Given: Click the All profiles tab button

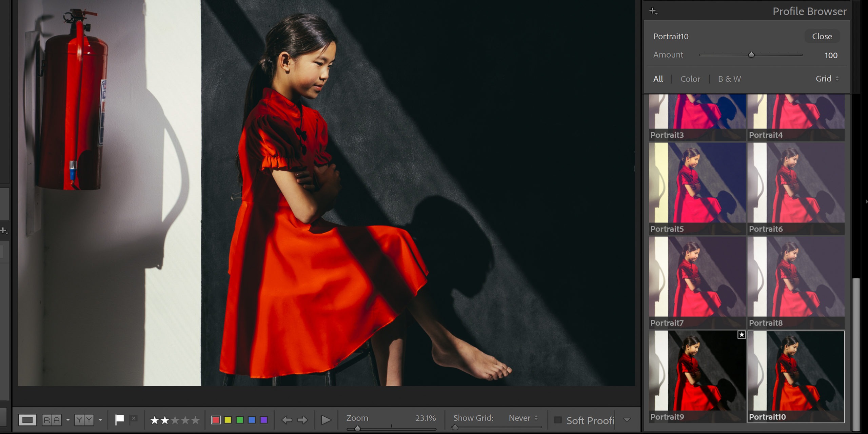Looking at the screenshot, I should coord(658,79).
